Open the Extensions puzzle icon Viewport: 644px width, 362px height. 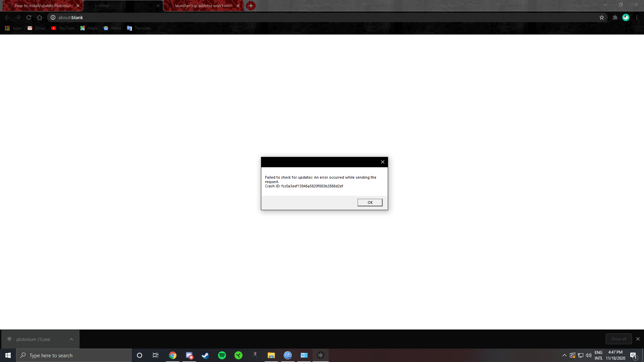615,17
